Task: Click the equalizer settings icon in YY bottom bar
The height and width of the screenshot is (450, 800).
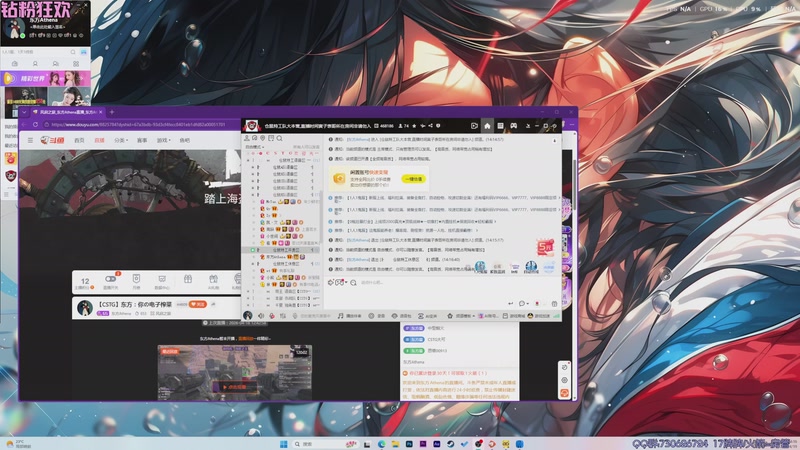Action: tap(282, 316)
